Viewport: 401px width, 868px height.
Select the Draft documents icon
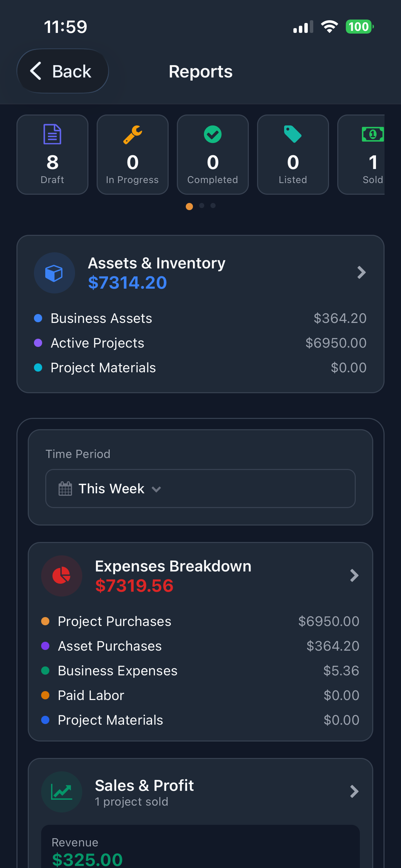[x=52, y=134]
